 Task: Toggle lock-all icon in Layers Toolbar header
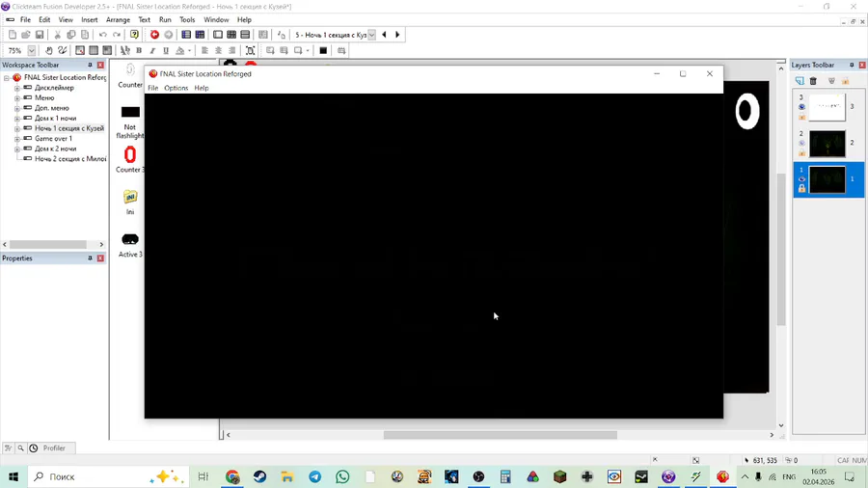[x=845, y=81]
